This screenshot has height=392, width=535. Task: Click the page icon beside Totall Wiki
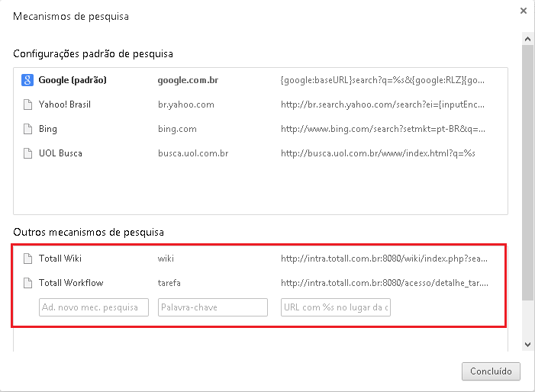(x=27, y=259)
